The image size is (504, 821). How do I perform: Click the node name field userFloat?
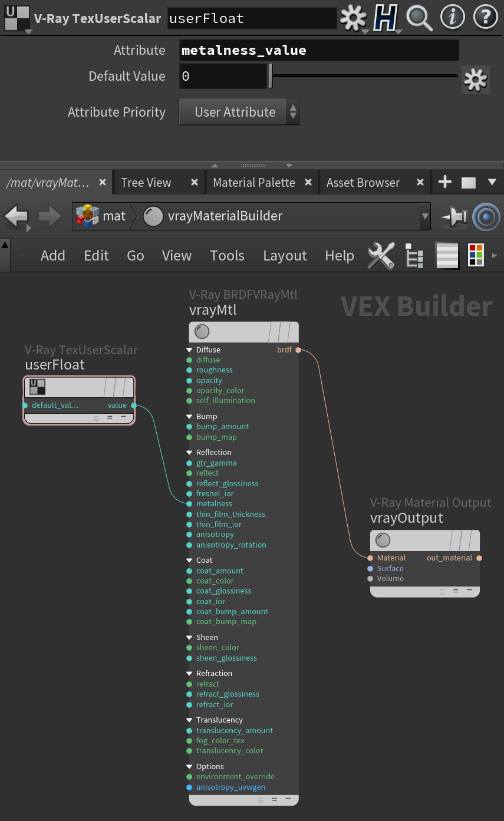[252, 18]
